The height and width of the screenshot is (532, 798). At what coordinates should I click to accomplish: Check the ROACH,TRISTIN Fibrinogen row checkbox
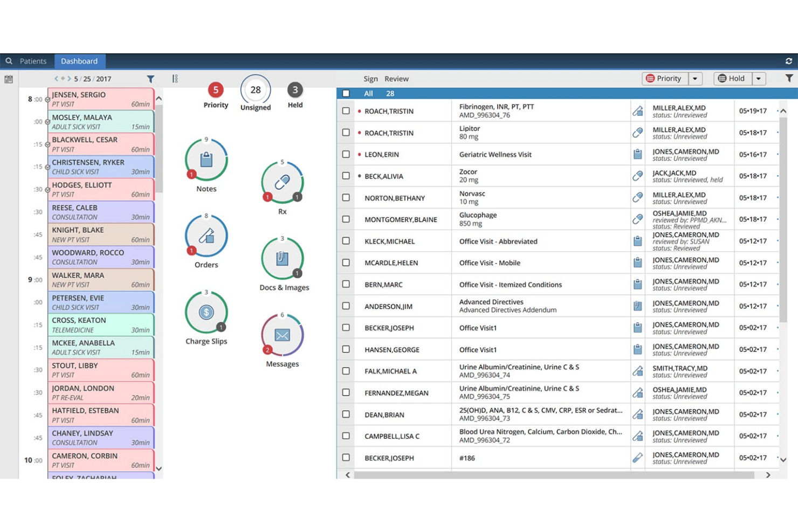pyautogui.click(x=346, y=110)
